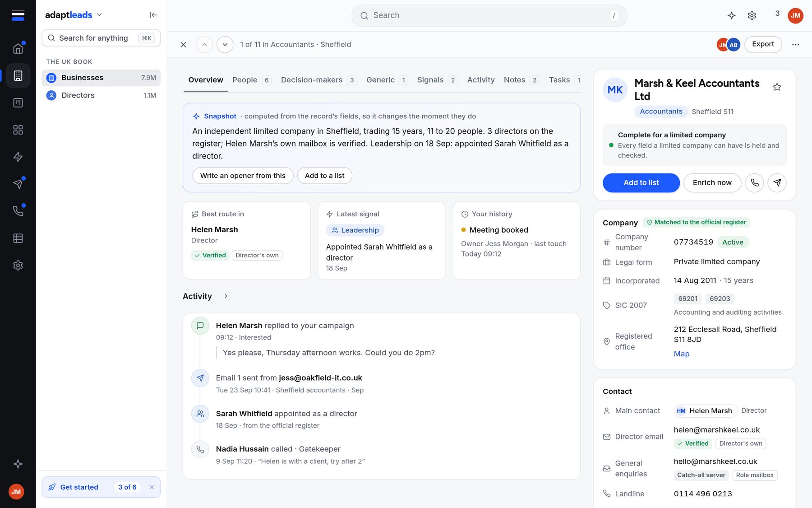Image resolution: width=812 pixels, height=508 pixels.
Task: Open the three-dot more options menu
Action: pyautogui.click(x=795, y=44)
